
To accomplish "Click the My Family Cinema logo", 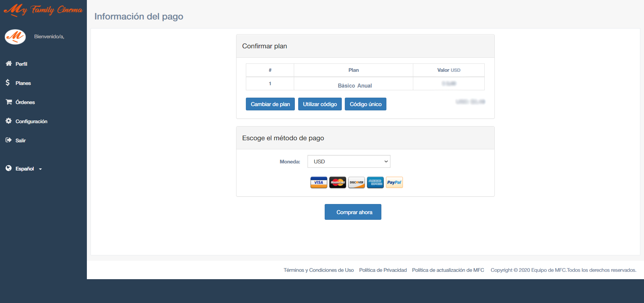I will click(x=43, y=10).
